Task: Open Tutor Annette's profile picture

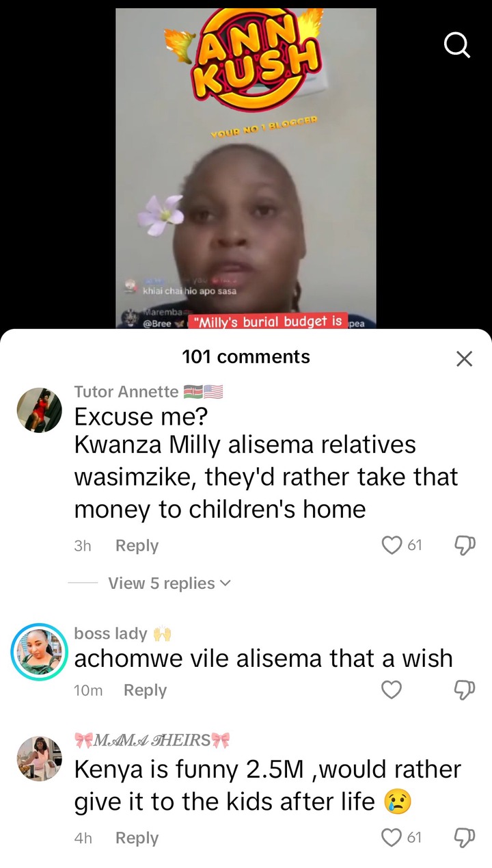Action: tap(39, 410)
